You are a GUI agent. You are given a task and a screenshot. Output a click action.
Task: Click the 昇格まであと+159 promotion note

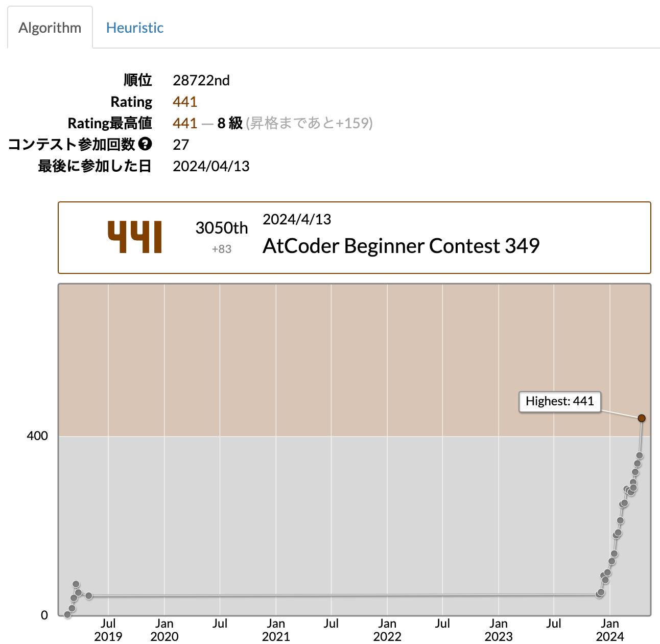(310, 123)
